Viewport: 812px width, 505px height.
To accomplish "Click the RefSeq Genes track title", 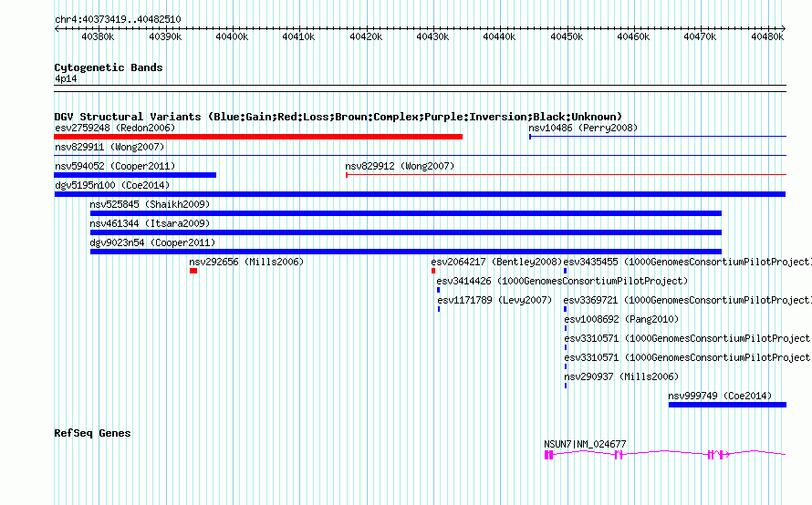I will (92, 433).
